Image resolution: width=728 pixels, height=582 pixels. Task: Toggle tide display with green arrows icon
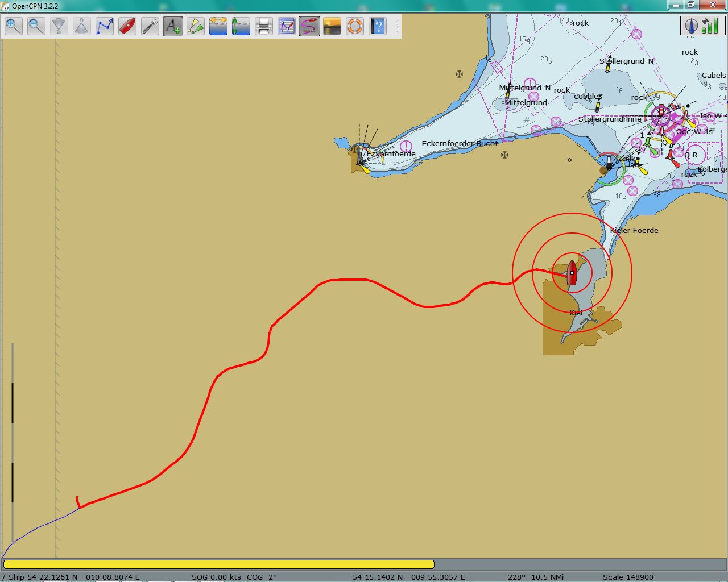(x=241, y=26)
